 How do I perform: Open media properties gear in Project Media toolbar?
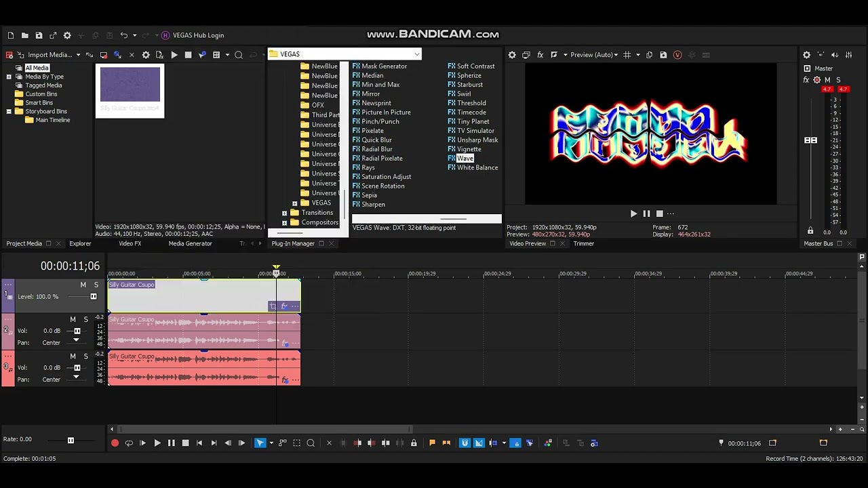tap(146, 55)
